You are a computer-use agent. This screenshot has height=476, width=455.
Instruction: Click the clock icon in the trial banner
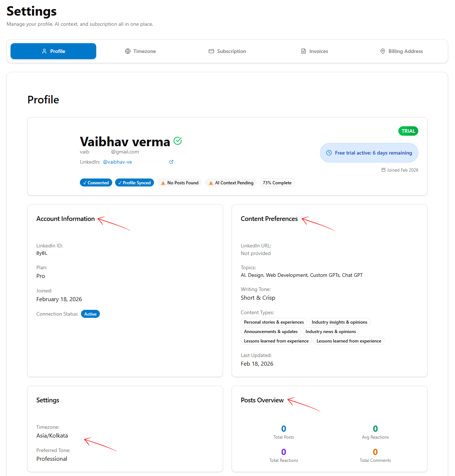point(329,153)
